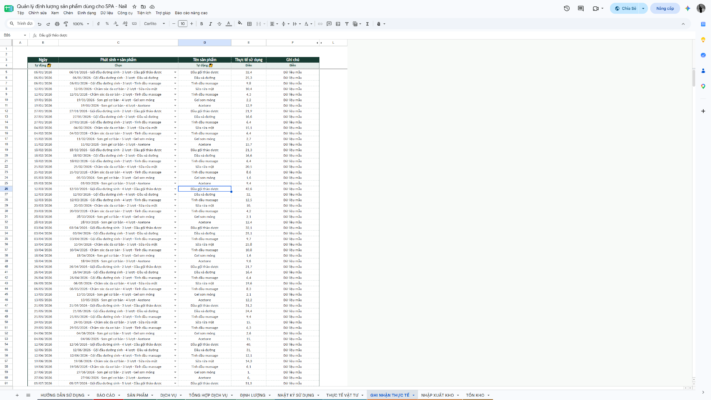Open the Keep side panel icon

[703, 40]
